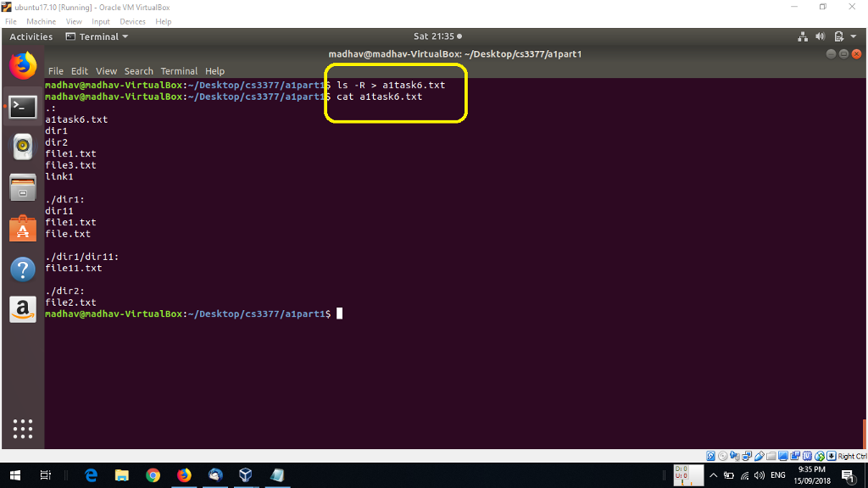Open the Devices menu in VirtualBox
The height and width of the screenshot is (488, 868).
(x=135, y=21)
